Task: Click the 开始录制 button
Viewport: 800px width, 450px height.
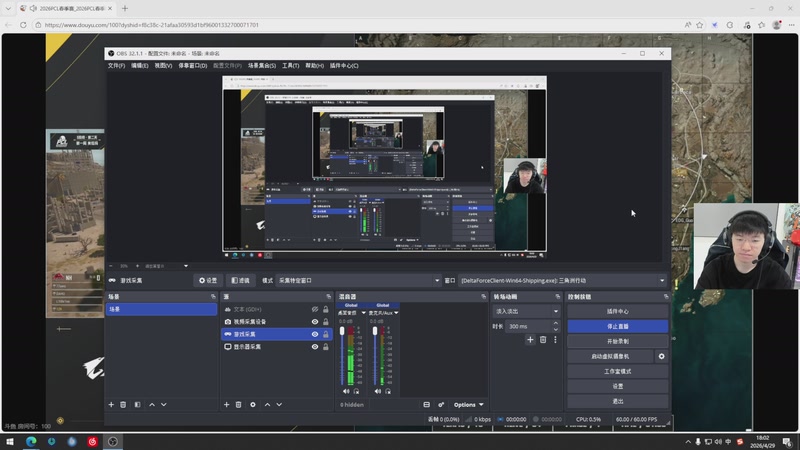Action: point(617,341)
